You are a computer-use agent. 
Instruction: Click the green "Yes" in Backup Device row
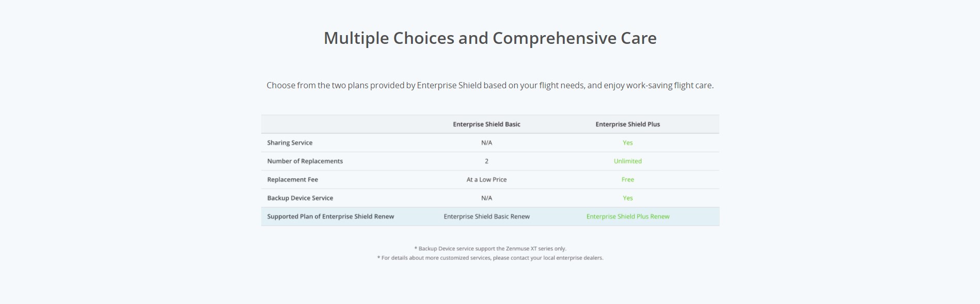pyautogui.click(x=627, y=198)
